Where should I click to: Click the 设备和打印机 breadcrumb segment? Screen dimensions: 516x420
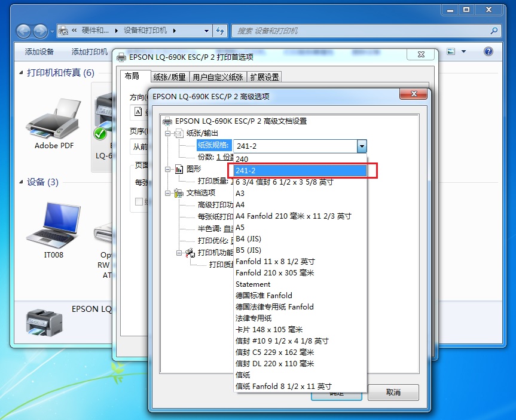pos(145,30)
